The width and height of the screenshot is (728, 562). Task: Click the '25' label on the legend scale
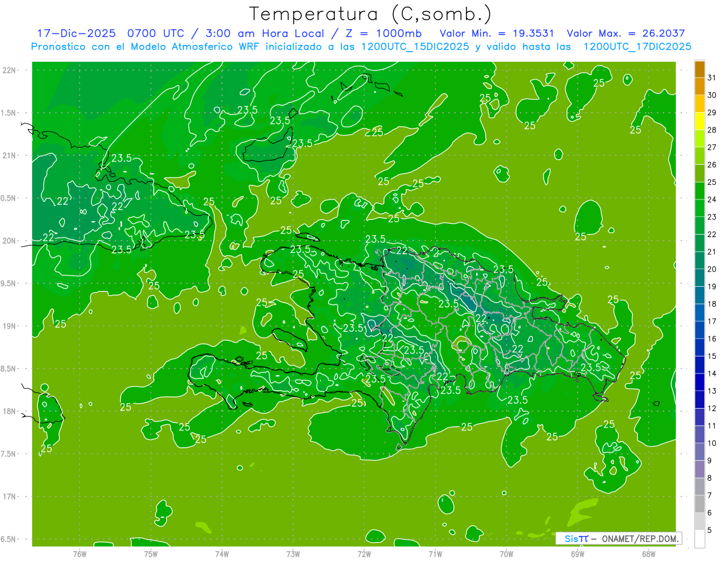click(x=712, y=182)
